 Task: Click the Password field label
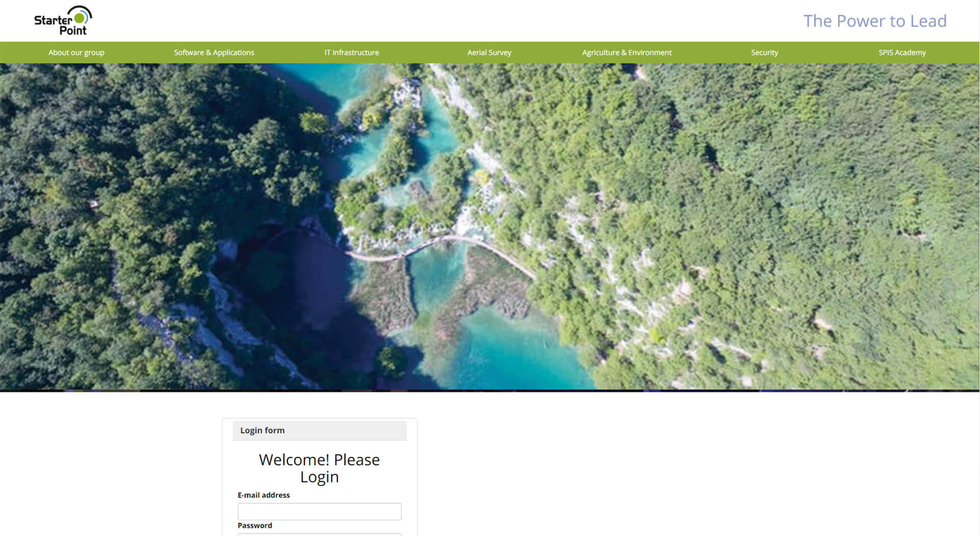(255, 525)
